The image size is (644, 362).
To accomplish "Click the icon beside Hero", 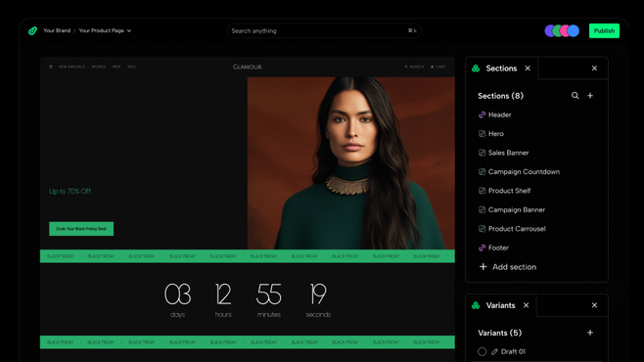I will tap(482, 134).
